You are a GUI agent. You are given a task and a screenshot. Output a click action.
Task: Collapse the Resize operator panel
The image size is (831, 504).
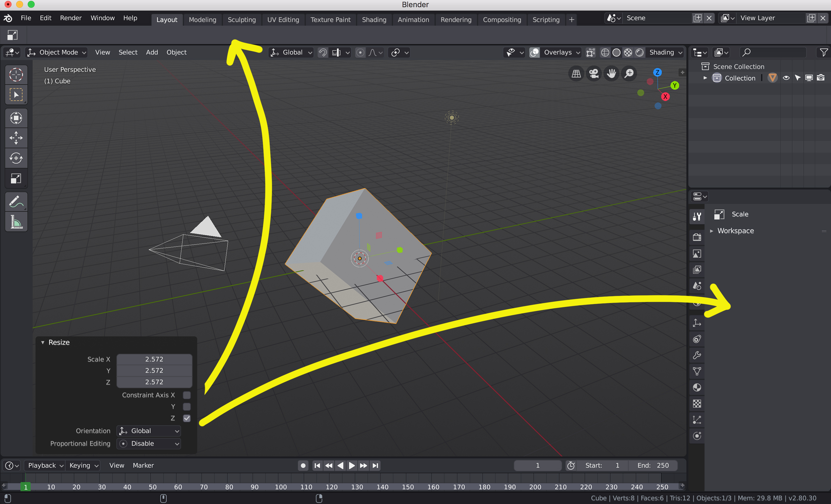(x=43, y=342)
